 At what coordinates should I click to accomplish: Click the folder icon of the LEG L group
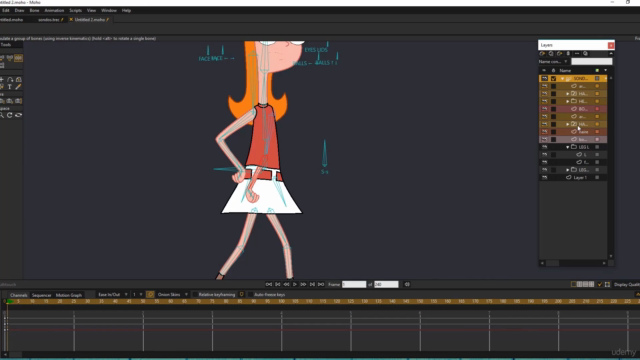point(574,147)
